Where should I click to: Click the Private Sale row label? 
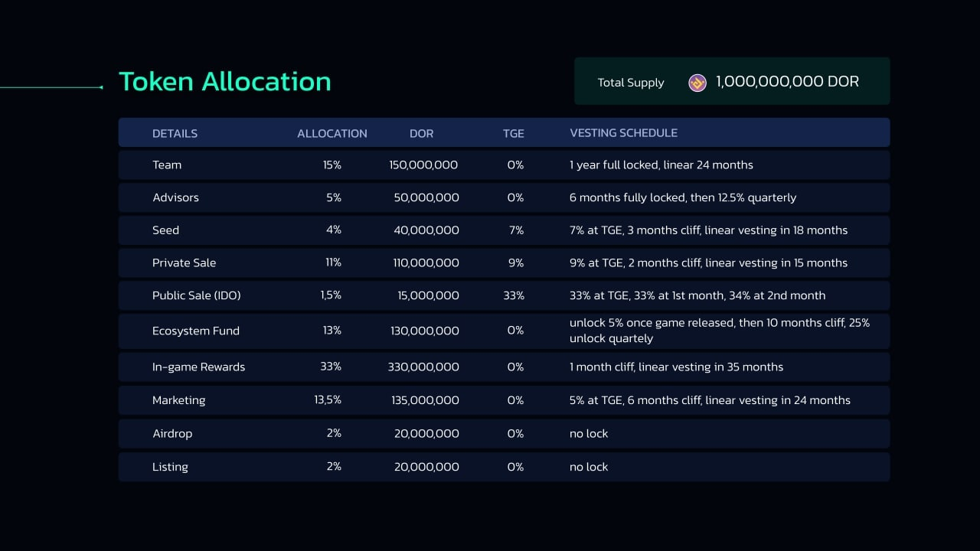point(184,263)
